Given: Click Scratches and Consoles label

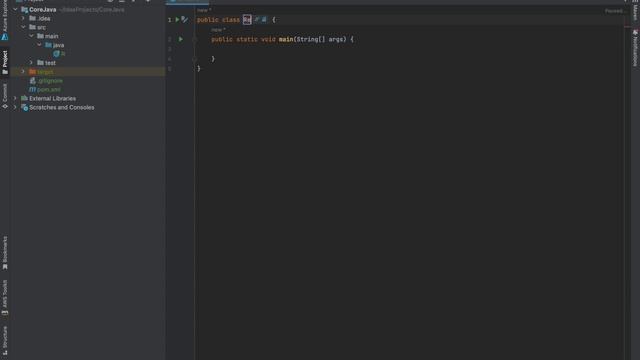Looking at the screenshot, I should click(62, 107).
